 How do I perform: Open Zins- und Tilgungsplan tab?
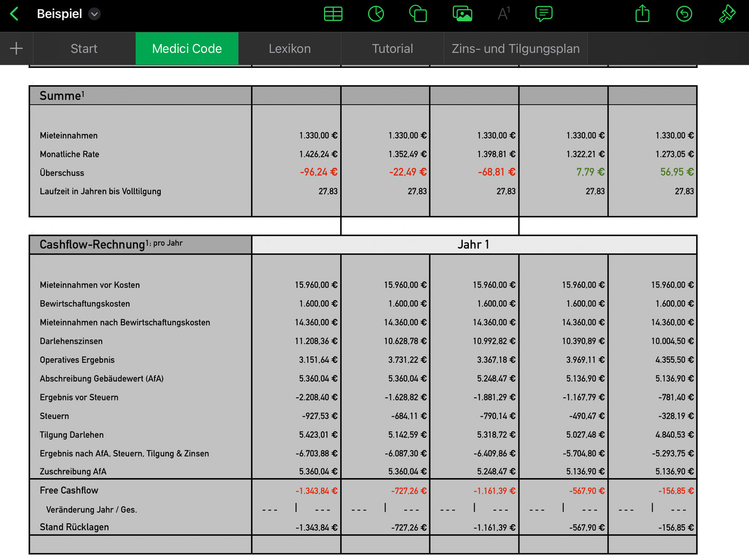click(516, 49)
